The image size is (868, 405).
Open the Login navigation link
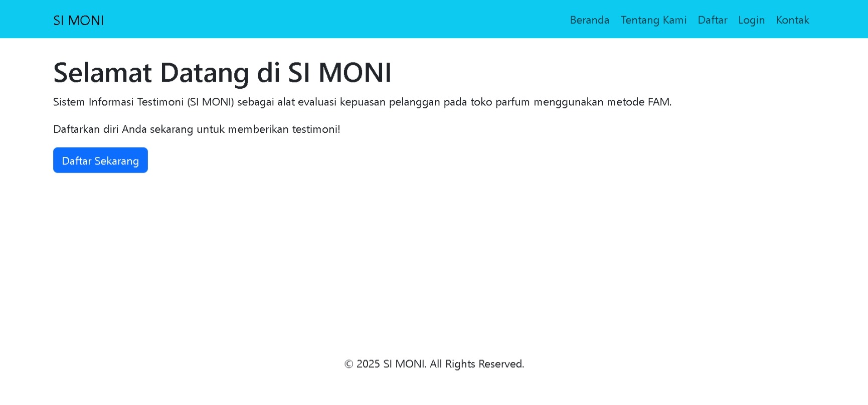pos(751,20)
